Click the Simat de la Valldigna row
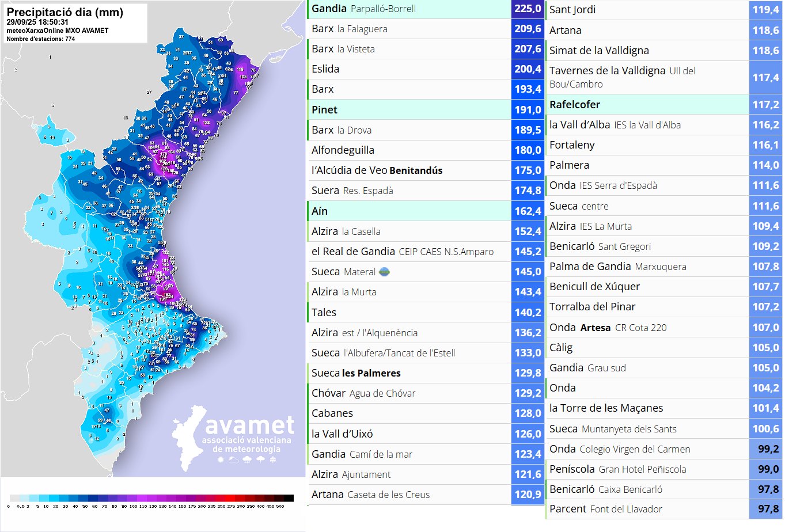Viewport: 785px width, 532px height. tap(663, 51)
